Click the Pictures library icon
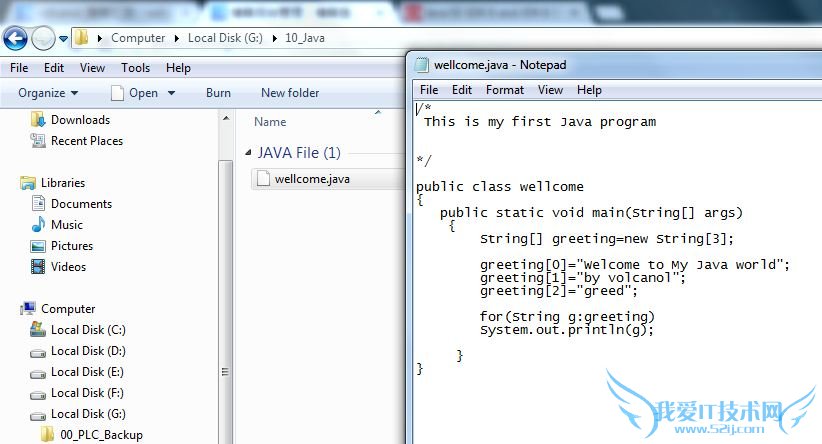The image size is (822, 444). tap(38, 246)
